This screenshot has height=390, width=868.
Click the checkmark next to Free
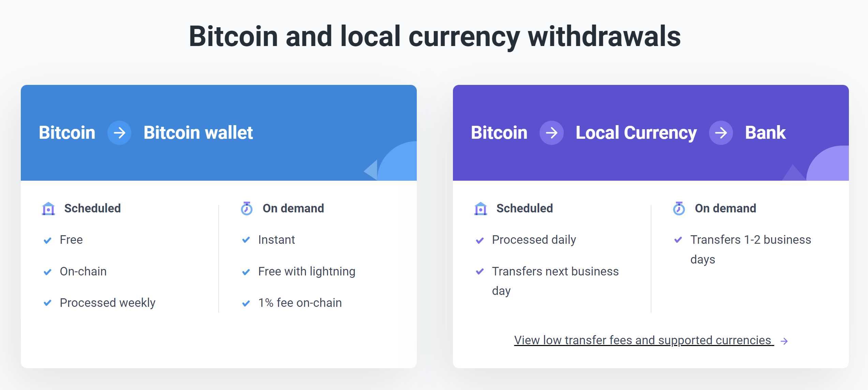[x=48, y=240]
